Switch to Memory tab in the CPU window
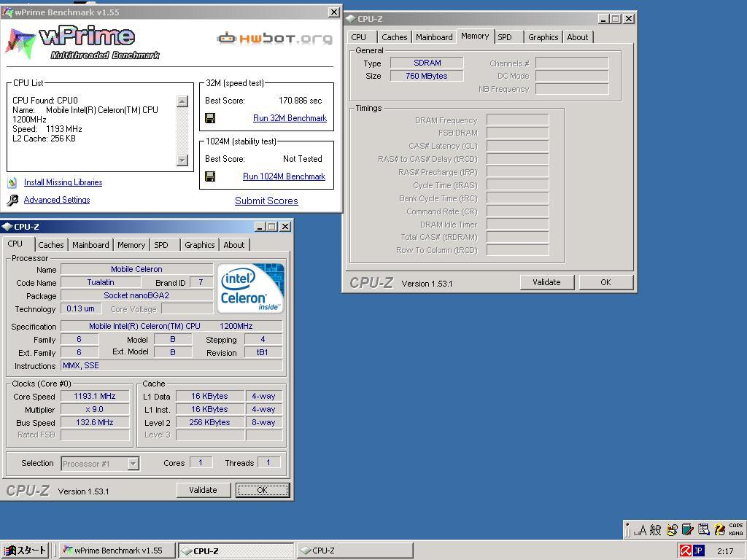Screen dimensions: 747x560 click(131, 245)
